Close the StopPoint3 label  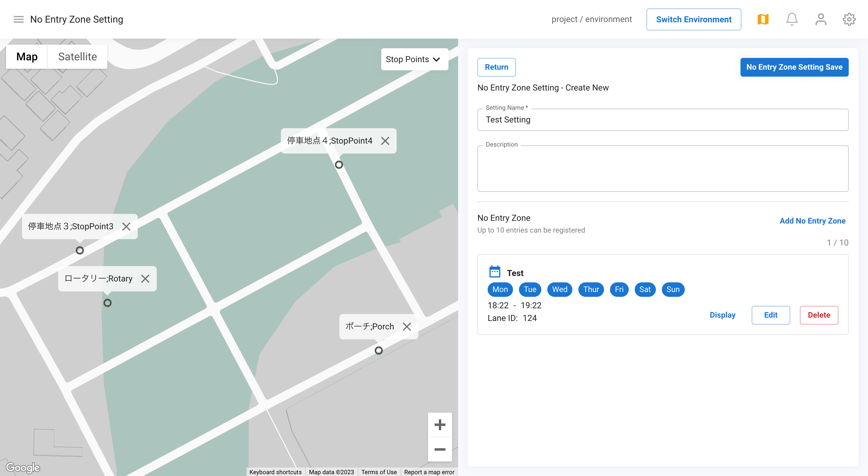tap(126, 226)
